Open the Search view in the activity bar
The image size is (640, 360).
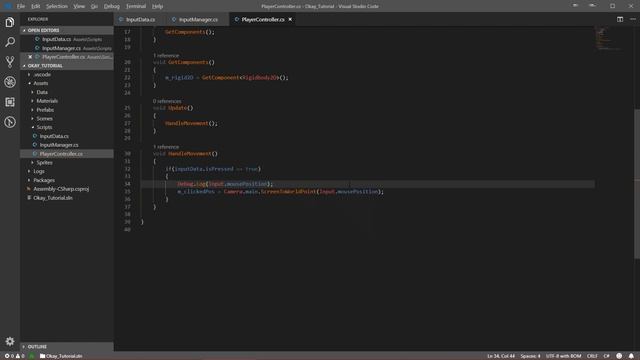point(10,42)
